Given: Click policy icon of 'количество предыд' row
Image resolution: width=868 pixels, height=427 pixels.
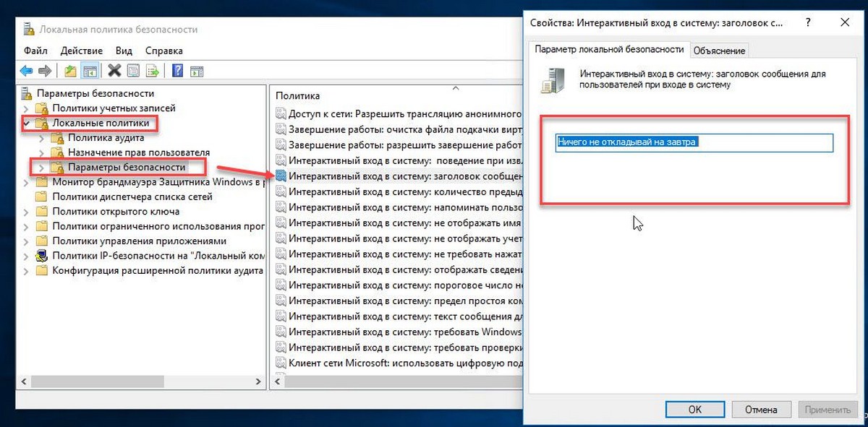Looking at the screenshot, I should pos(281,191).
